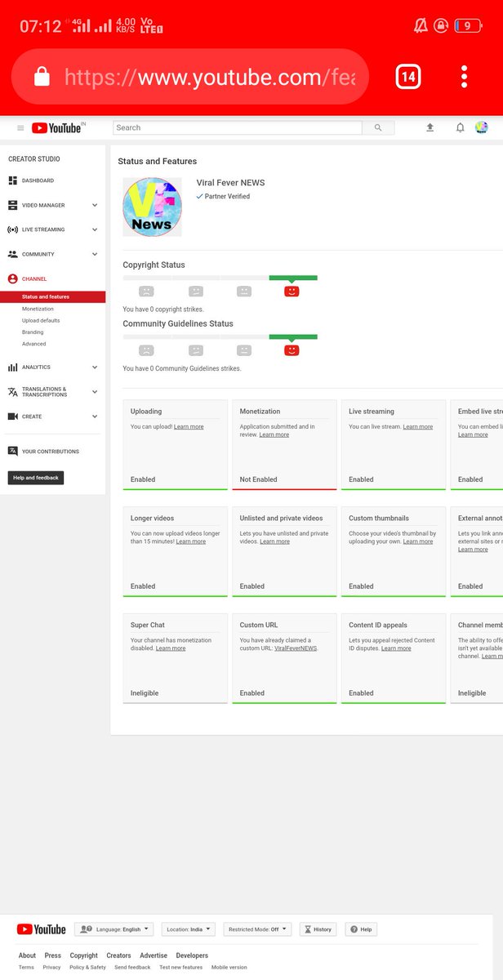Tap the muted notifications icon in status bar
Screen dimensions: 503x980
(421, 25)
